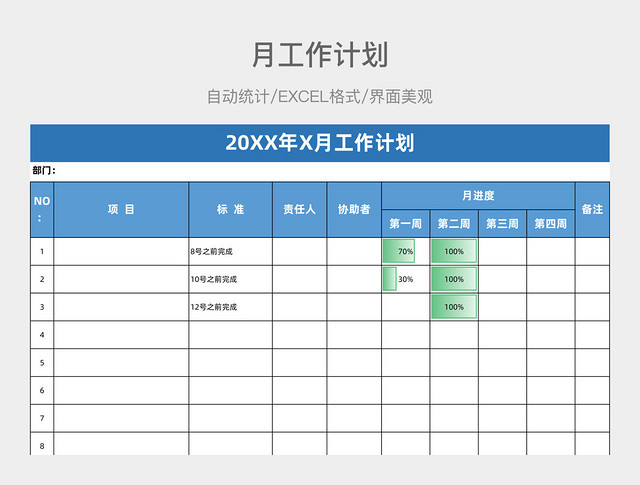Click the 30% progress bar in row 2
The width and height of the screenshot is (640, 485).
coord(390,279)
